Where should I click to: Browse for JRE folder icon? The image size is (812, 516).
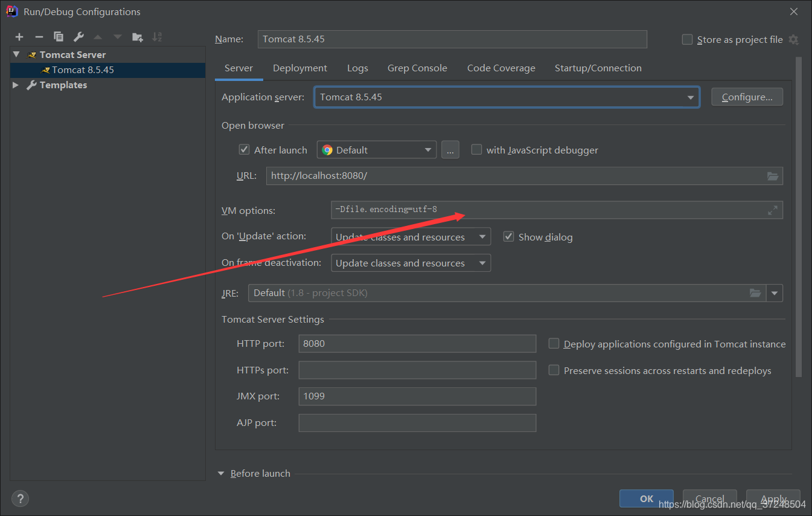(755, 292)
